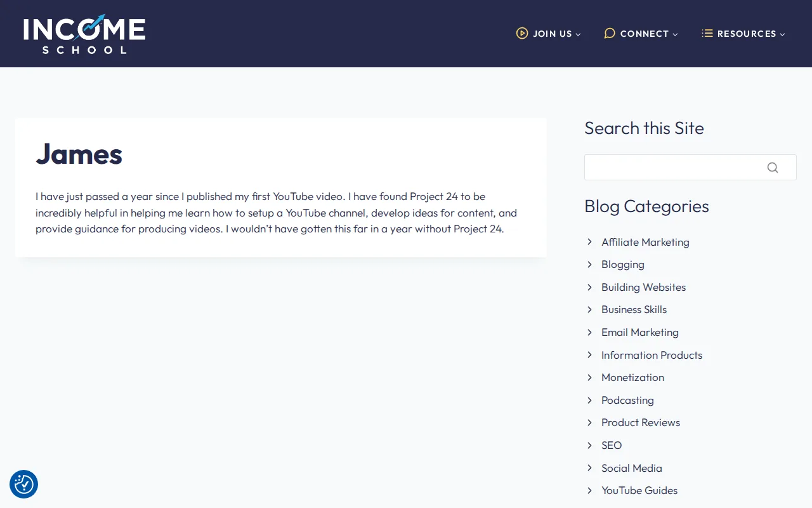Open the RESOURCES menu item
Image resolution: width=812 pixels, height=508 pixels.
[x=743, y=34]
